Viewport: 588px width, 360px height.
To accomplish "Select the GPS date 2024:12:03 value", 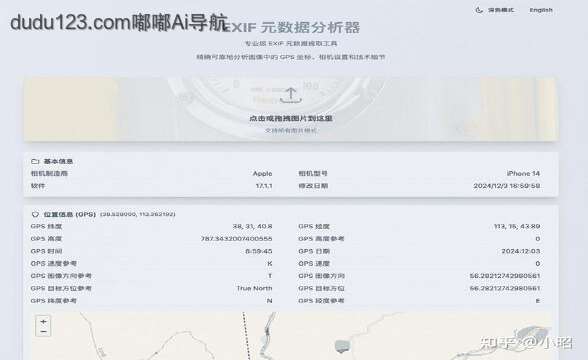I will click(521, 251).
